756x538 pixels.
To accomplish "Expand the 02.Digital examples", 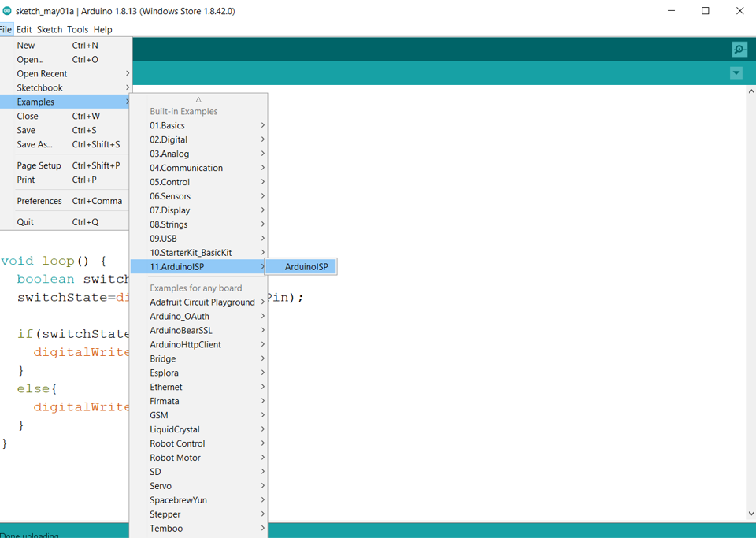I will [x=198, y=139].
